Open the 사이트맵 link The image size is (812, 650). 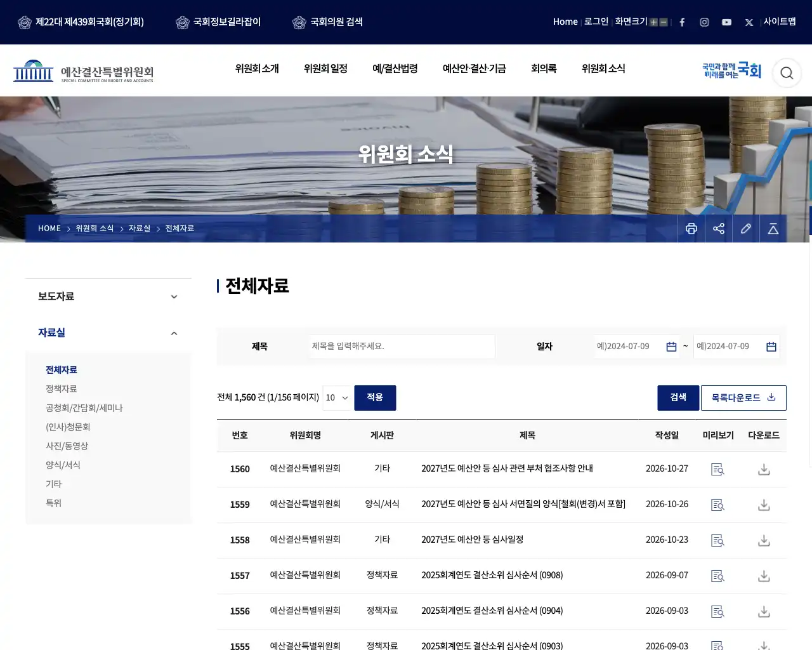coord(780,22)
